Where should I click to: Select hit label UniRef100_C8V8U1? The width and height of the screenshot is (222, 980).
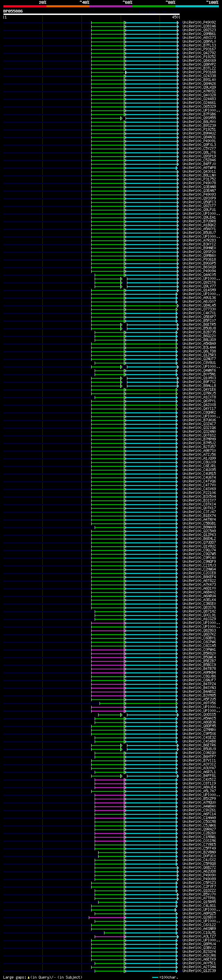click(x=199, y=363)
